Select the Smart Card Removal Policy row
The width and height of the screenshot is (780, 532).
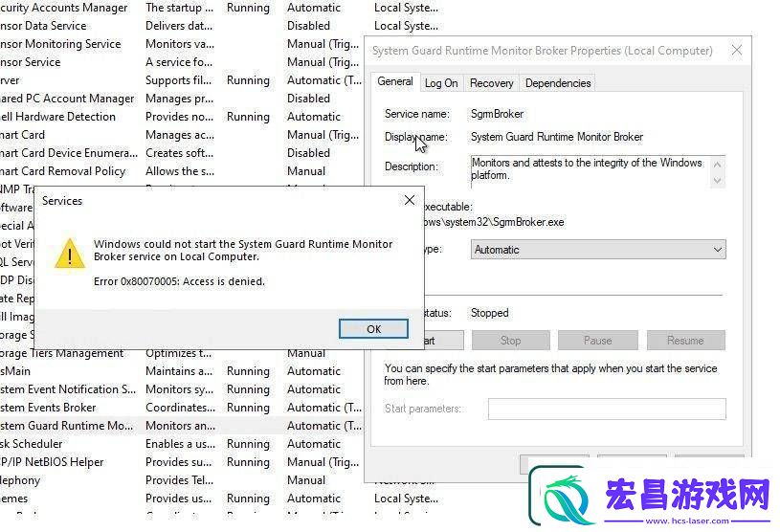(x=182, y=171)
